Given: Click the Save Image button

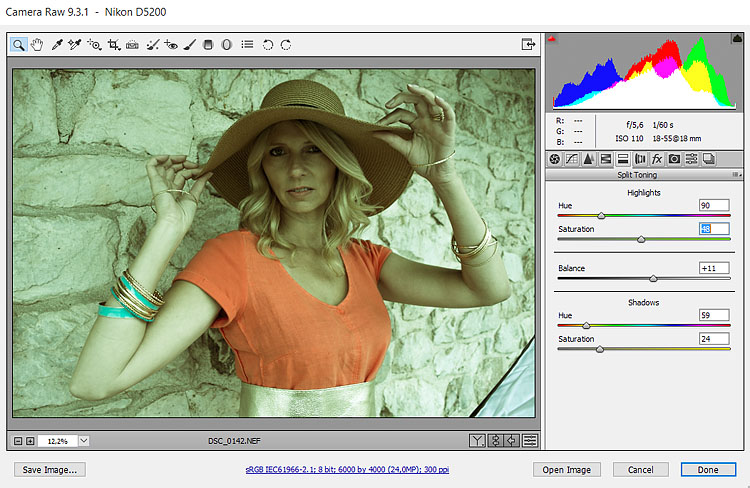Looking at the screenshot, I should [49, 469].
